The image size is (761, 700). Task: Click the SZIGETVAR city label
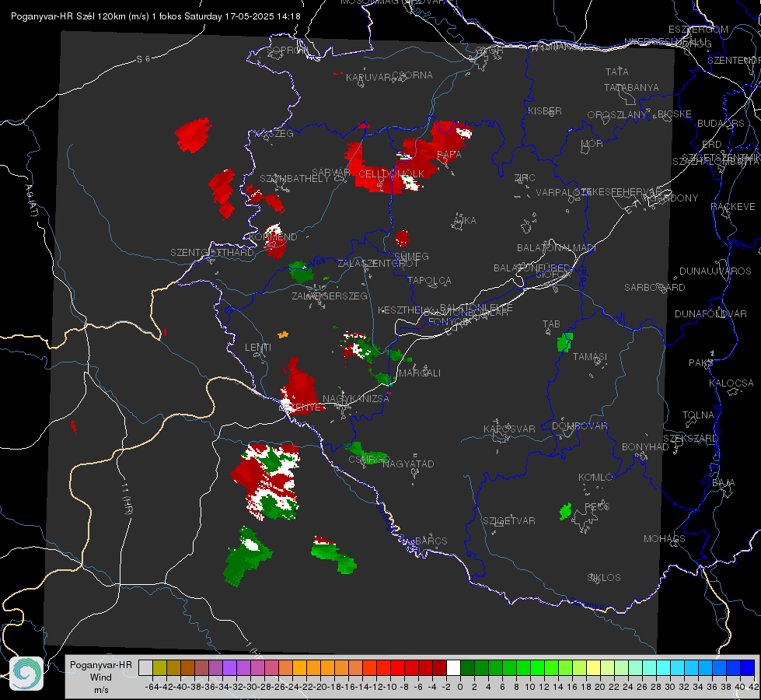coord(509,521)
